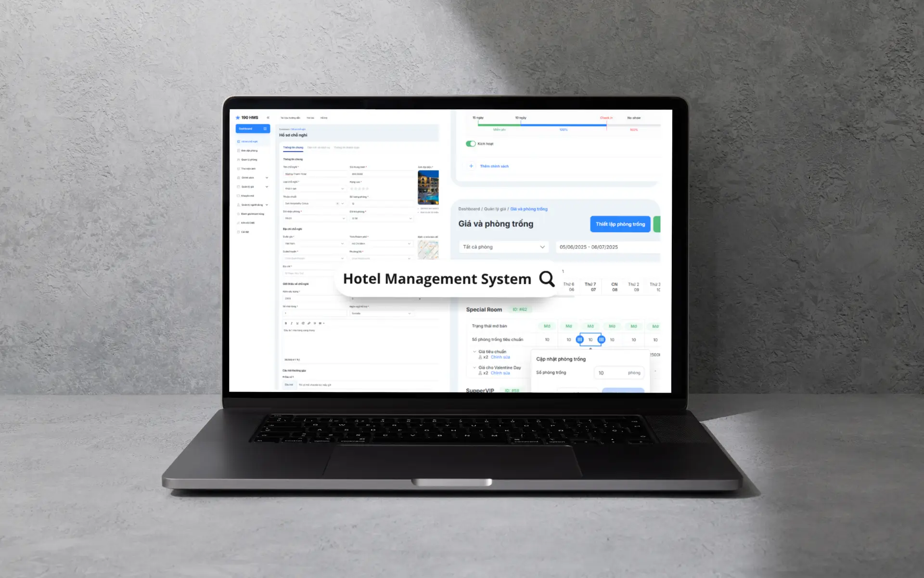Click the menu icon on the Dashboard button
The width and height of the screenshot is (924, 578).
(x=265, y=129)
